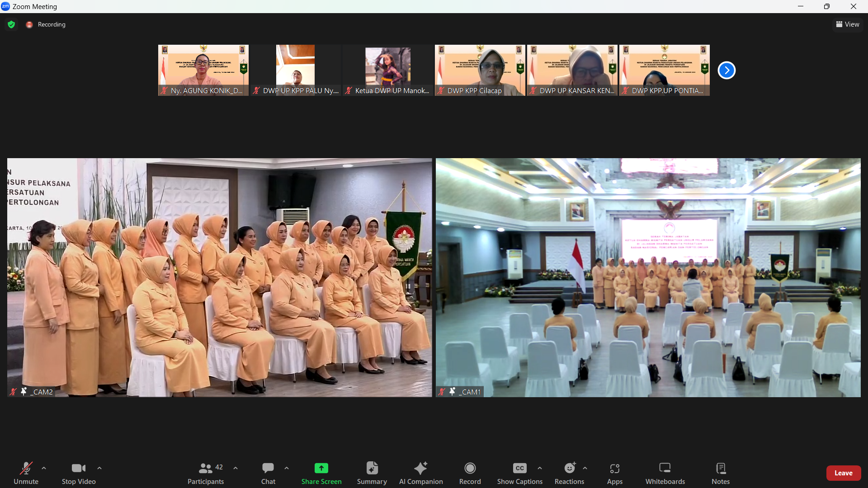868x488 pixels.
Task: Stop Video camera toggle
Action: point(79,469)
